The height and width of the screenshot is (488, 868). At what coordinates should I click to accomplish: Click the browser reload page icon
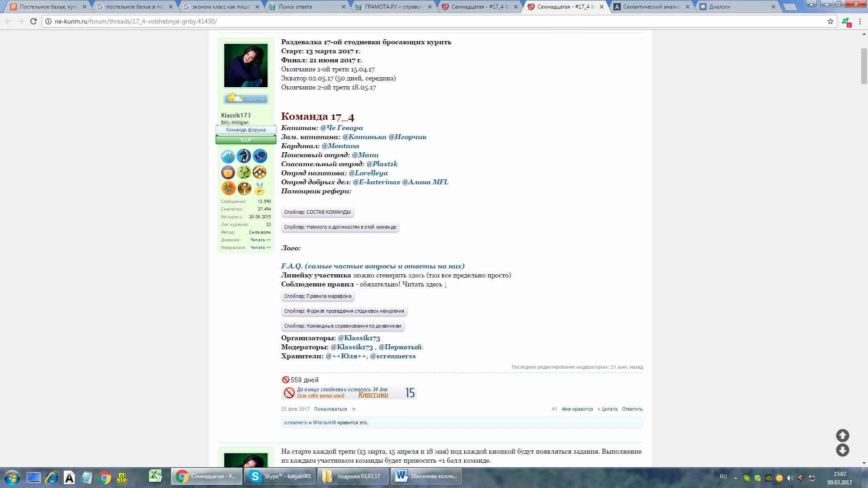click(x=33, y=21)
